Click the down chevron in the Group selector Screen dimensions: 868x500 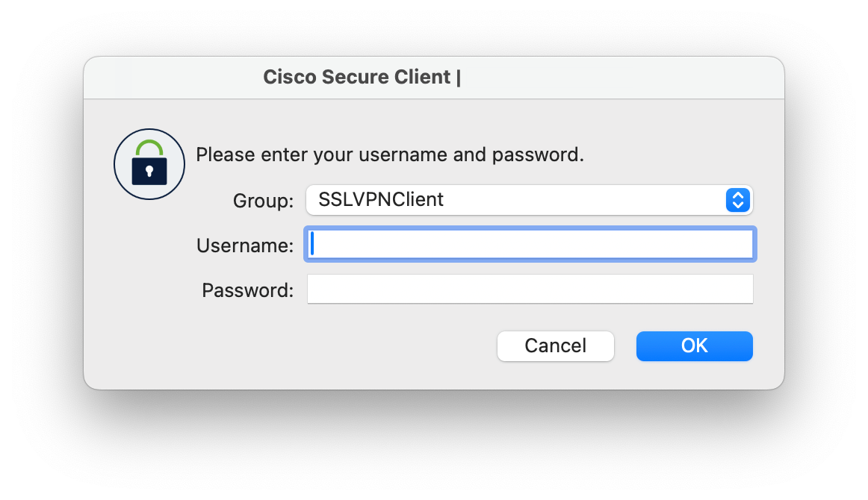coord(738,205)
